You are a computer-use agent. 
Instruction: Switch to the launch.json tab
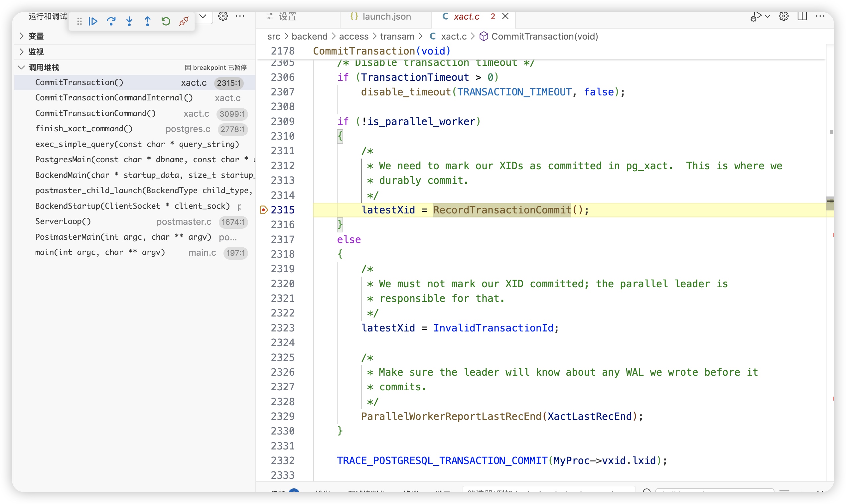[x=386, y=16]
